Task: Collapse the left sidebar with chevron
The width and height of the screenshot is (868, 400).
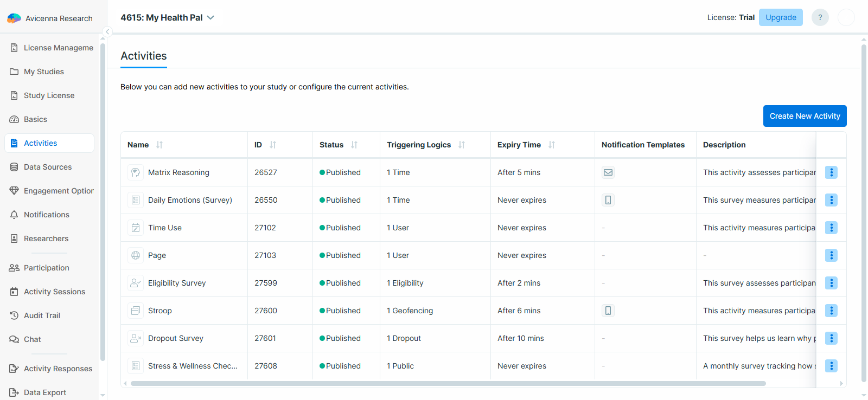Action: [107, 31]
